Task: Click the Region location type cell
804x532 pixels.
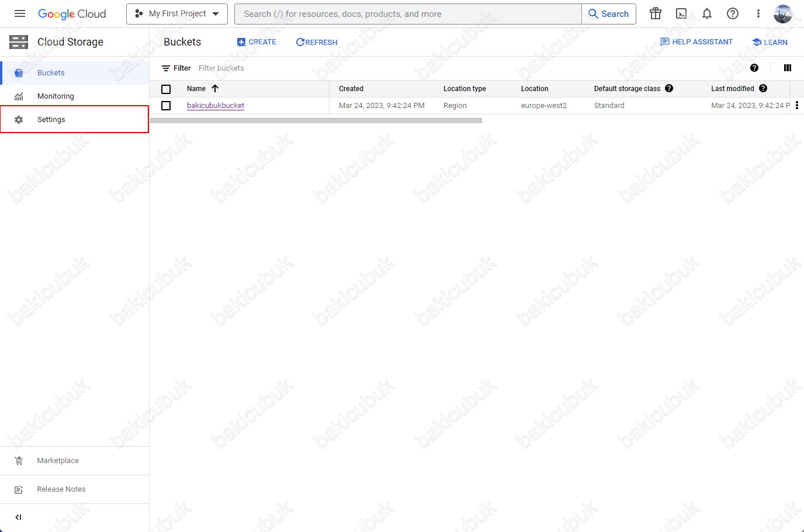Action: 455,106
